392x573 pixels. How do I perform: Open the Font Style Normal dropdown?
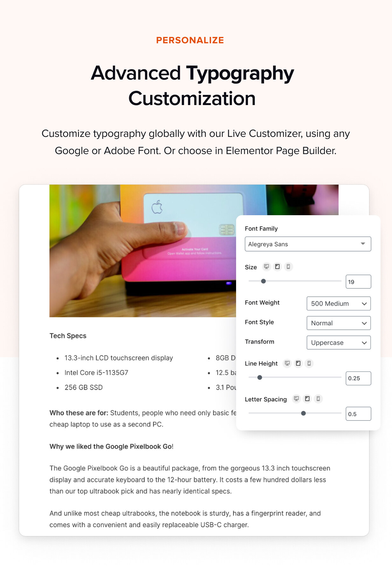pos(339,323)
